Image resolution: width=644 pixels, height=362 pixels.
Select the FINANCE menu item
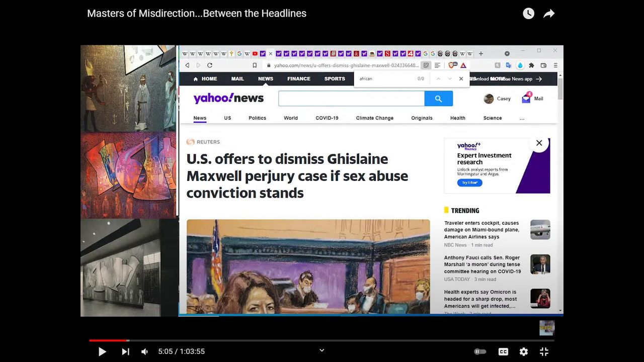click(x=299, y=79)
